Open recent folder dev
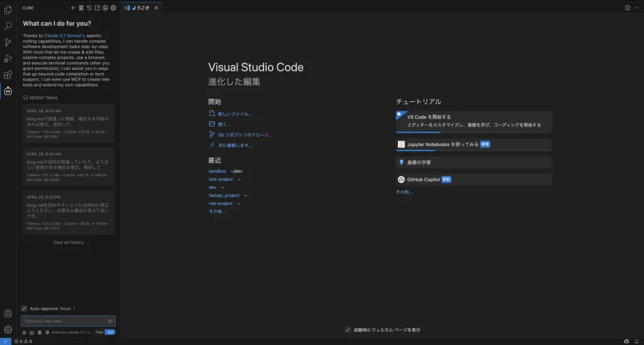Viewport: 644px width, 345px height. pyautogui.click(x=213, y=187)
